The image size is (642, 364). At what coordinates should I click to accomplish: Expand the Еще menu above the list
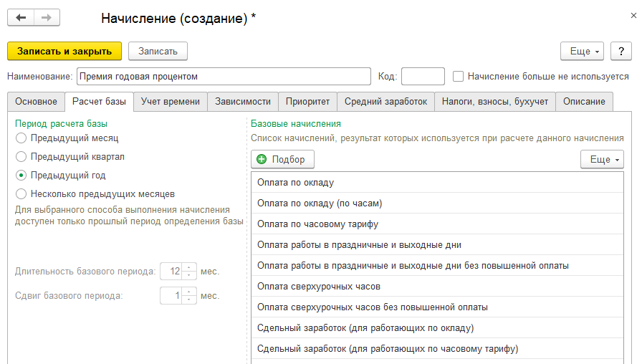(x=602, y=159)
